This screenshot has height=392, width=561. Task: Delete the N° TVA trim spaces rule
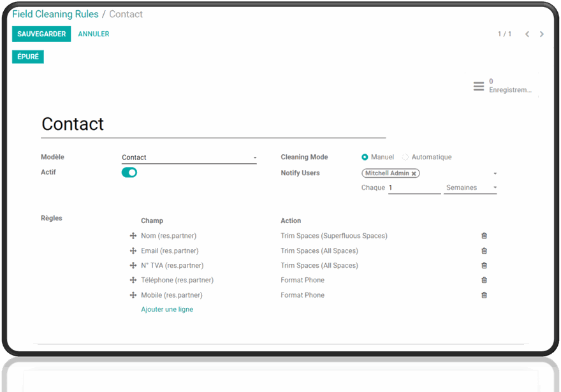pyautogui.click(x=484, y=265)
